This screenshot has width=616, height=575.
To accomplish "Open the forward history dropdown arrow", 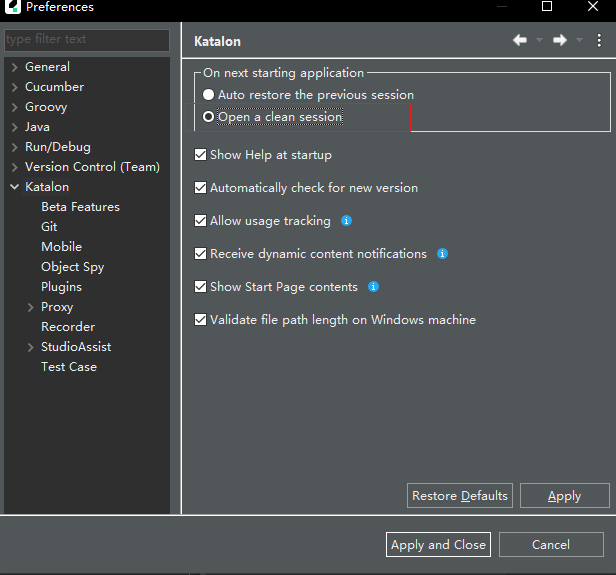I will point(579,40).
